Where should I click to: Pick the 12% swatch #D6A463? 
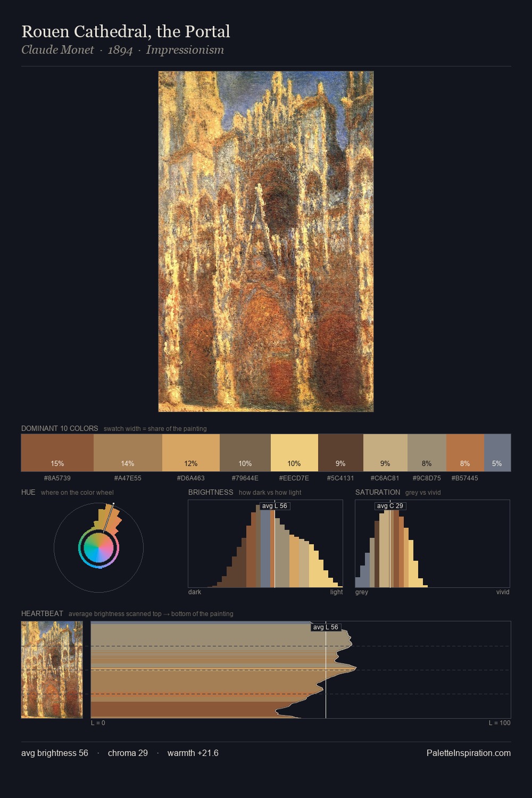point(191,453)
